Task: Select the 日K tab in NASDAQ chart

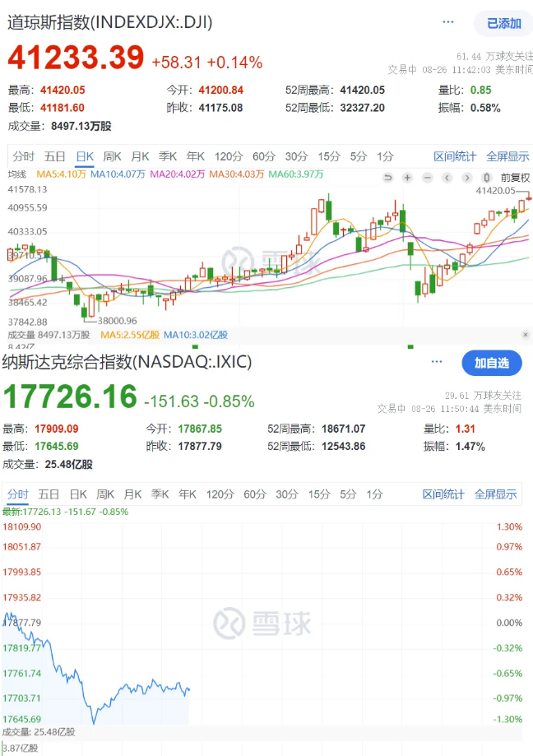Action: [78, 494]
